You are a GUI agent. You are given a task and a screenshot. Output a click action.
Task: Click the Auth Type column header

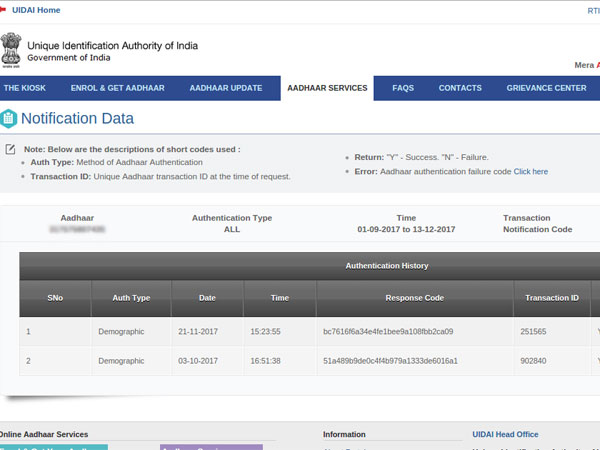point(130,298)
